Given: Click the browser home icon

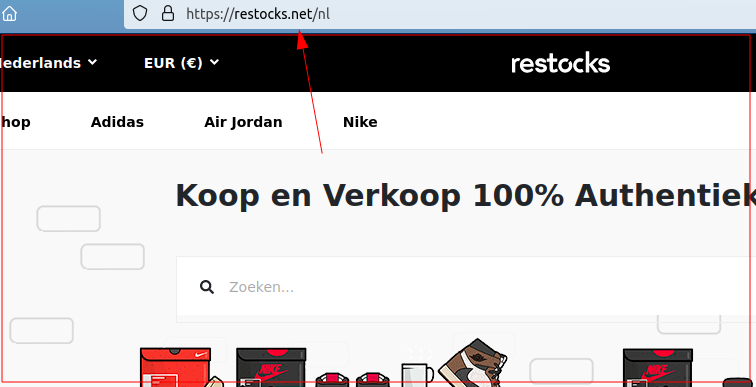Looking at the screenshot, I should tap(9, 14).
